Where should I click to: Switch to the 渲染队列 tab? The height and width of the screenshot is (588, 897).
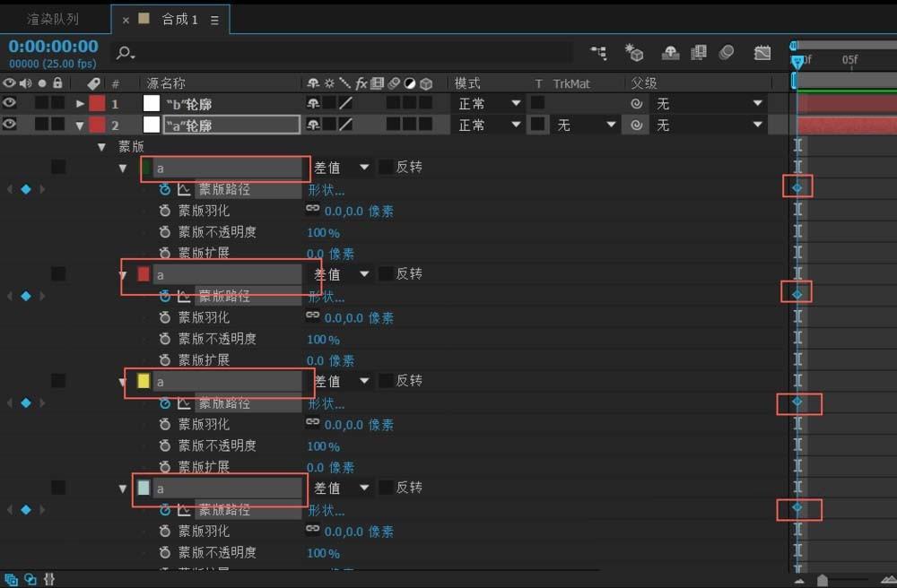54,18
